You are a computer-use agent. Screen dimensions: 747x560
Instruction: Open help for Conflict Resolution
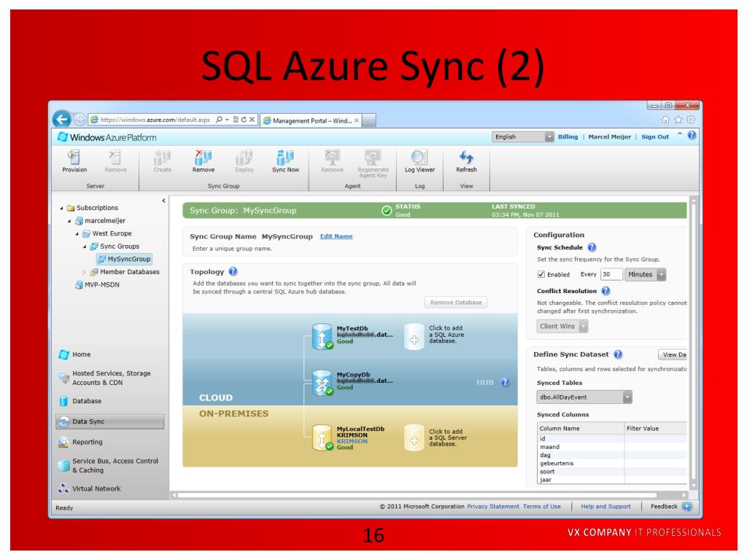(x=605, y=290)
